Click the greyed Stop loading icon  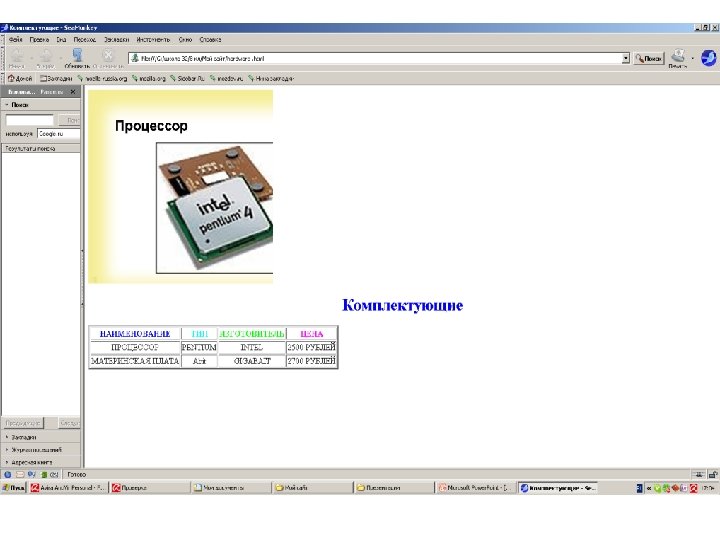click(108, 56)
